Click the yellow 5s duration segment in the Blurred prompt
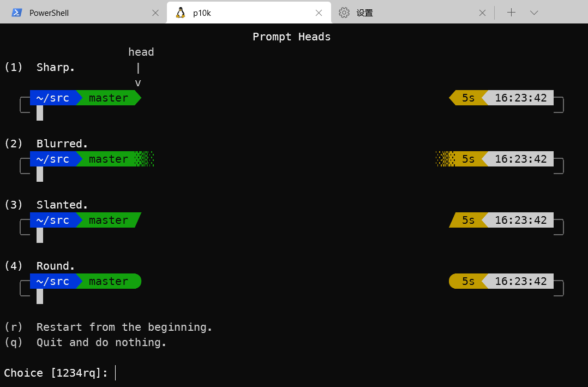The height and width of the screenshot is (387, 588). tap(468, 159)
